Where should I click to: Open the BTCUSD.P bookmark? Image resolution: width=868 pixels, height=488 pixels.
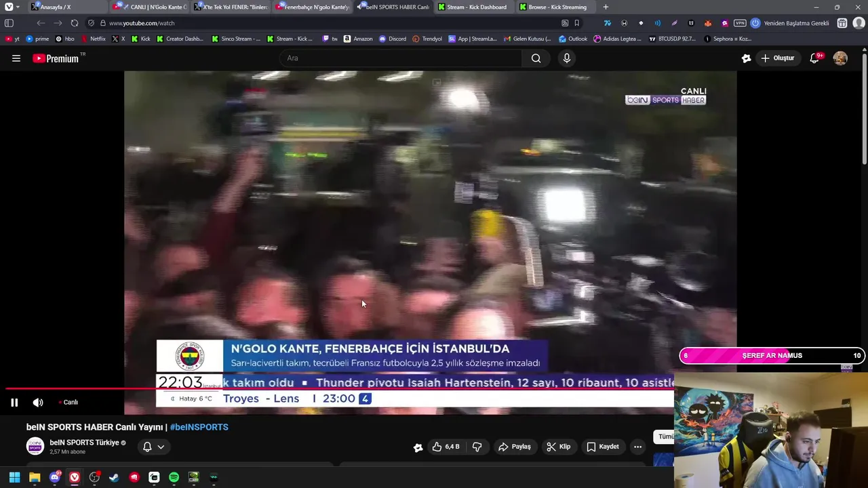[672, 39]
